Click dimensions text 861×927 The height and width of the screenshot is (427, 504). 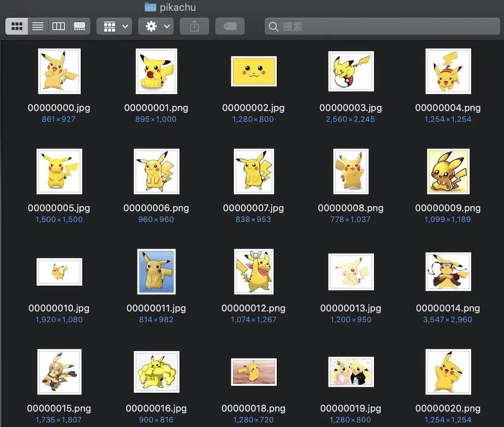(x=58, y=119)
